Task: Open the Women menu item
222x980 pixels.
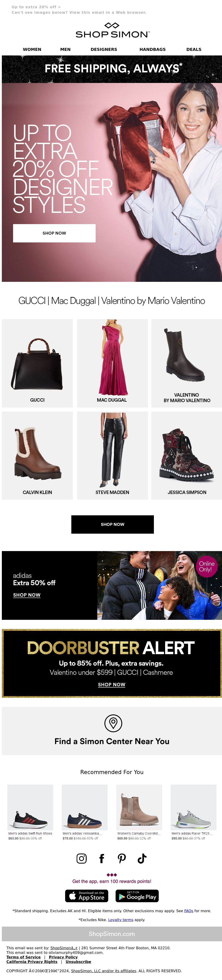Action: 32,49
